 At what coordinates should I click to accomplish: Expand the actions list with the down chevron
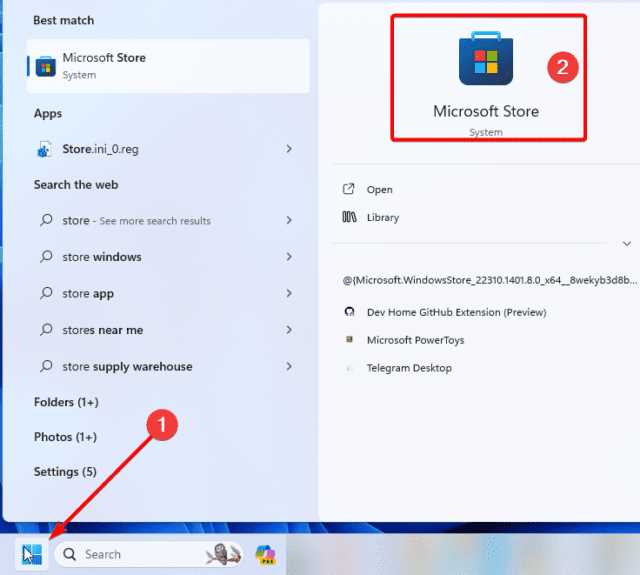627,244
